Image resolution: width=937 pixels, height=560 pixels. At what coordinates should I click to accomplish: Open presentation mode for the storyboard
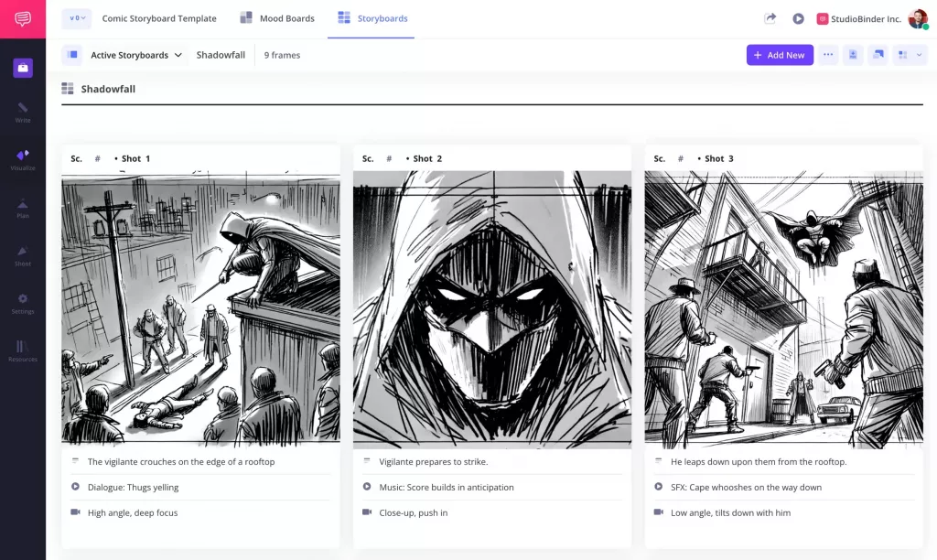point(879,55)
